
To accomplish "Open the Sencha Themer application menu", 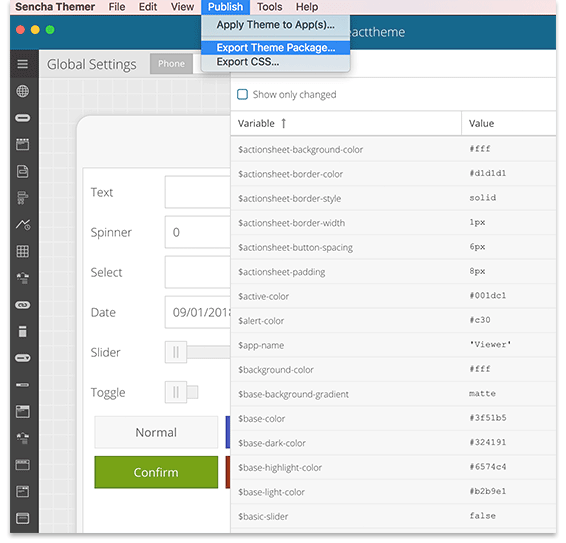I will (x=55, y=7).
